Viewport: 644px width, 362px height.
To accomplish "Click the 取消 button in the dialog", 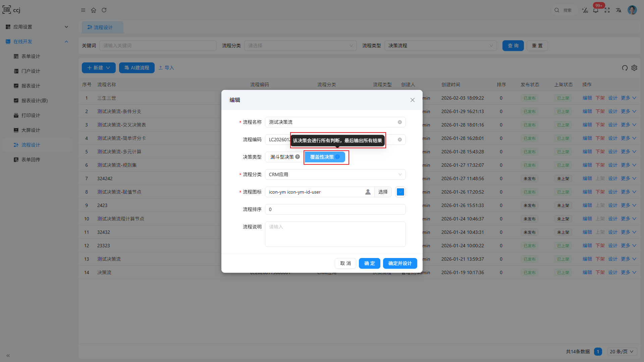I will click(345, 263).
